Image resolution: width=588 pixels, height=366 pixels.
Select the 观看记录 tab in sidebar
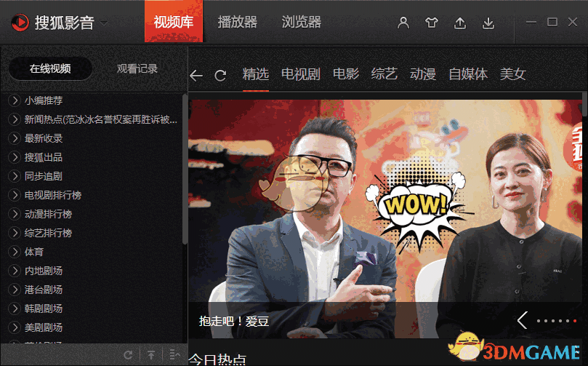(137, 68)
